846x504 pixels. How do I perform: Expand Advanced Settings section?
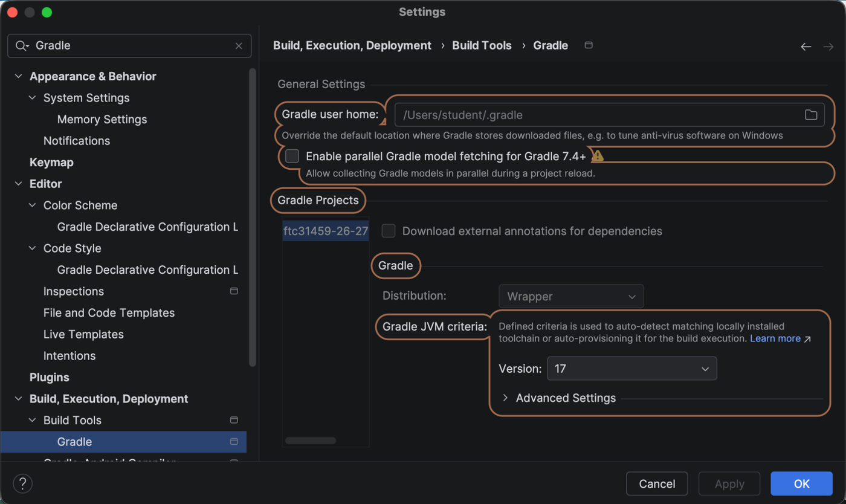pos(505,398)
